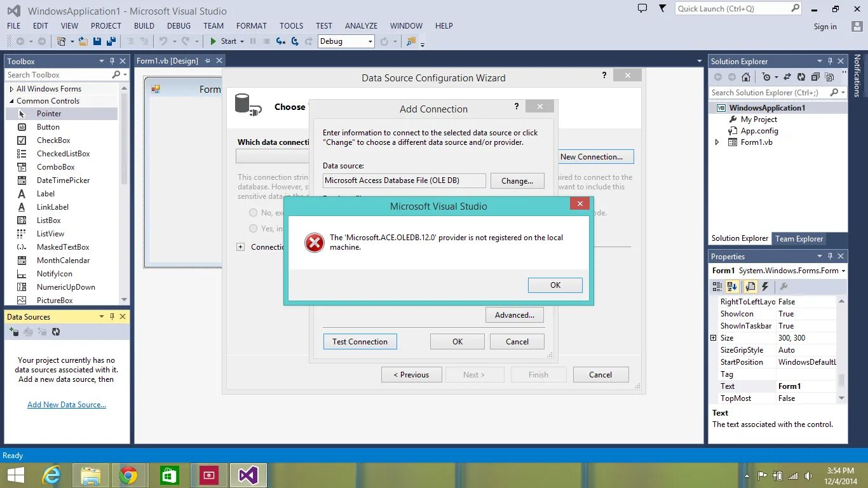Pin the Properties panel

(x=830, y=256)
